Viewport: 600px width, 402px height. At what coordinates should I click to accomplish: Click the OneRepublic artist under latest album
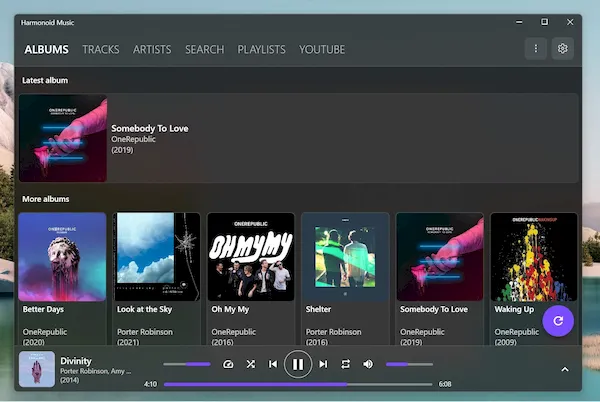point(133,139)
